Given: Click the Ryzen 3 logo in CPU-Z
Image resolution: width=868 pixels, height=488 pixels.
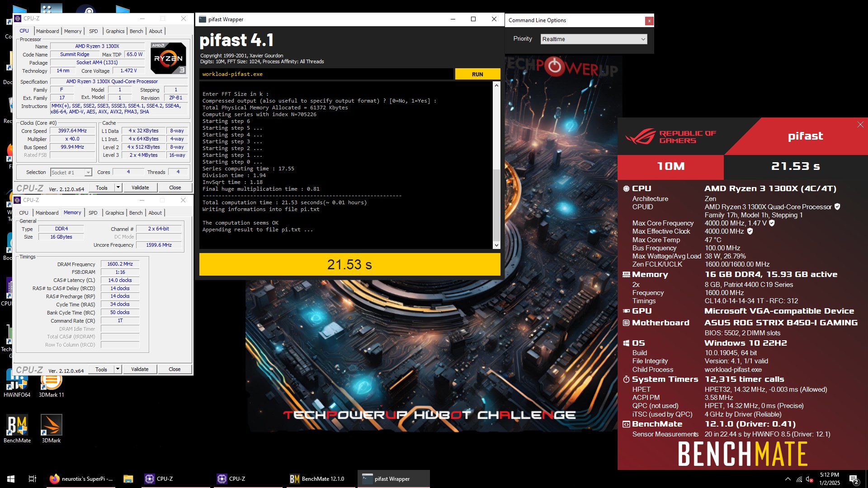Looking at the screenshot, I should (168, 58).
